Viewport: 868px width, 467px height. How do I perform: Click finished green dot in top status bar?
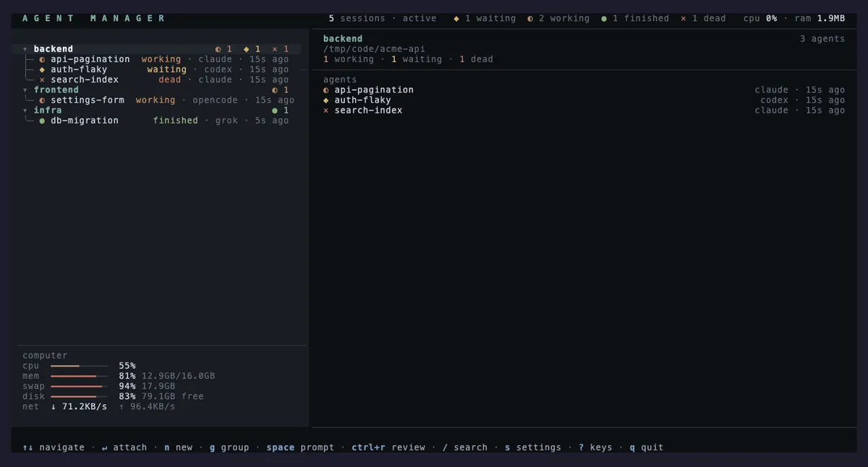[604, 18]
